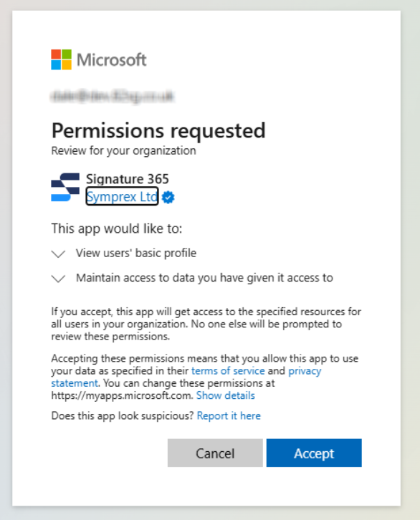The height and width of the screenshot is (520, 420).
Task: Click the Signature 365 app logo
Action: tap(65, 187)
